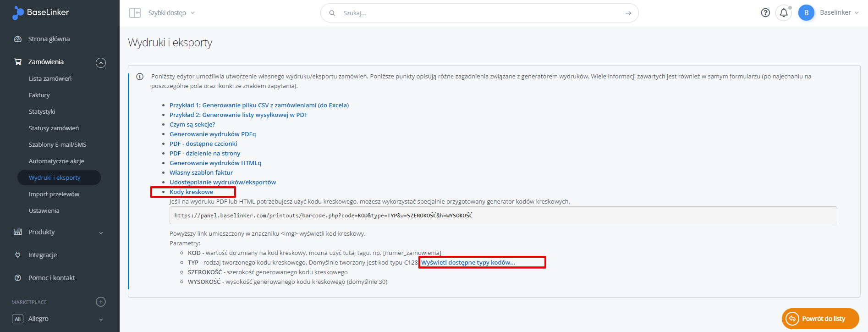The width and height of the screenshot is (868, 332).
Task: Open Przykład 2 PDF shipping list link
Action: 238,115
